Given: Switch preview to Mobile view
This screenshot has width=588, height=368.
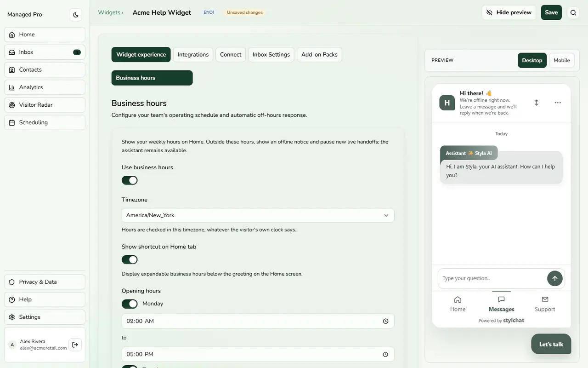Looking at the screenshot, I should pyautogui.click(x=561, y=60).
